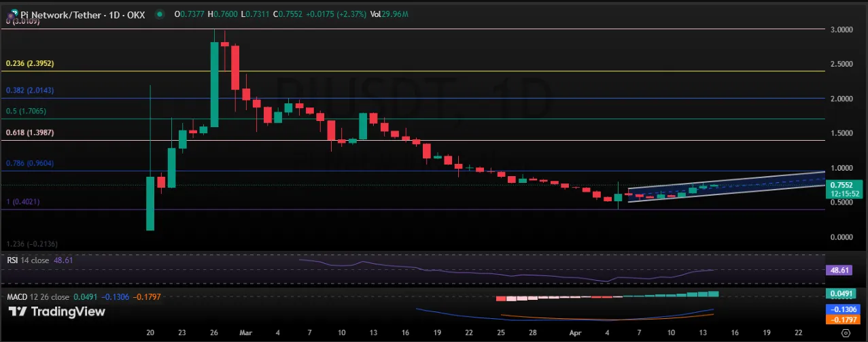
Task: Click the high price H0.7600 readout
Action: [x=224, y=14]
